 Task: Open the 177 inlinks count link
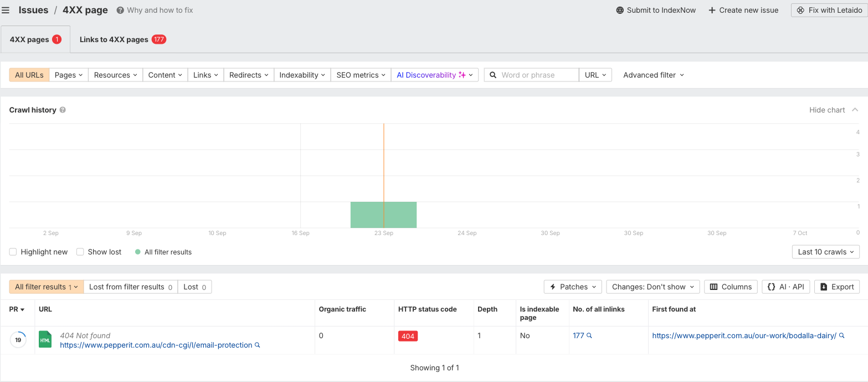[579, 335]
